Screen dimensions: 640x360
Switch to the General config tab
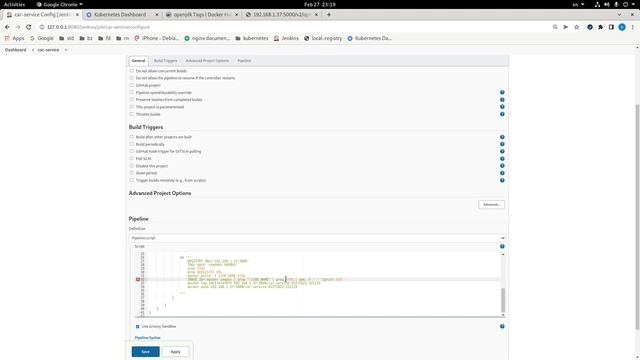138,61
